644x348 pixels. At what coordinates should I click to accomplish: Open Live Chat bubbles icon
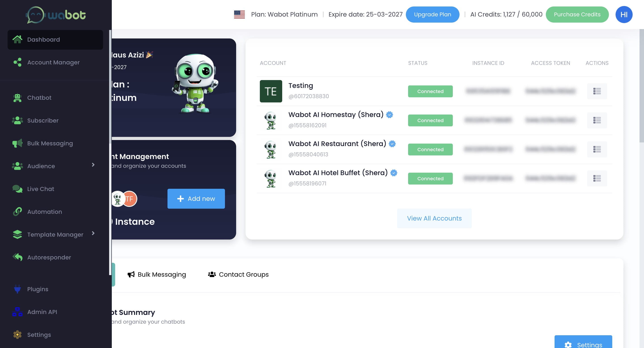pyautogui.click(x=17, y=189)
